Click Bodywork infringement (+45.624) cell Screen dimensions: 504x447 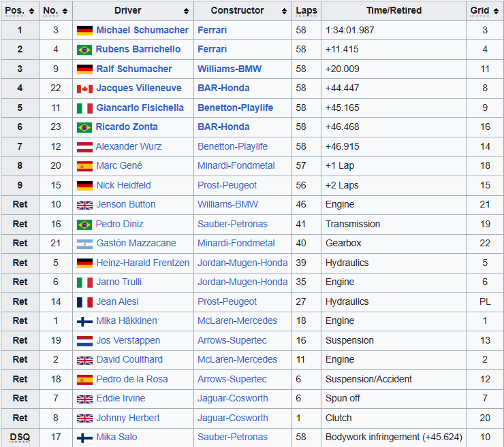click(394, 437)
